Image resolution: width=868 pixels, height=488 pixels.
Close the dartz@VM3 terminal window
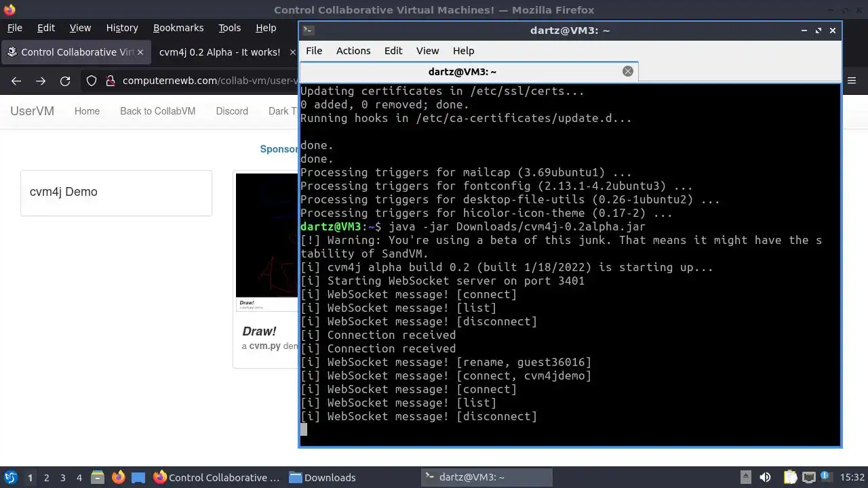click(833, 30)
